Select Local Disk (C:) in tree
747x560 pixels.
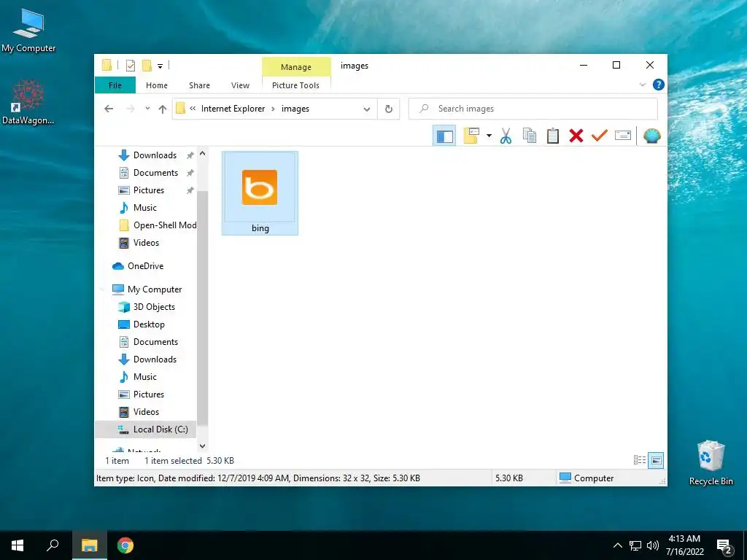146,429
